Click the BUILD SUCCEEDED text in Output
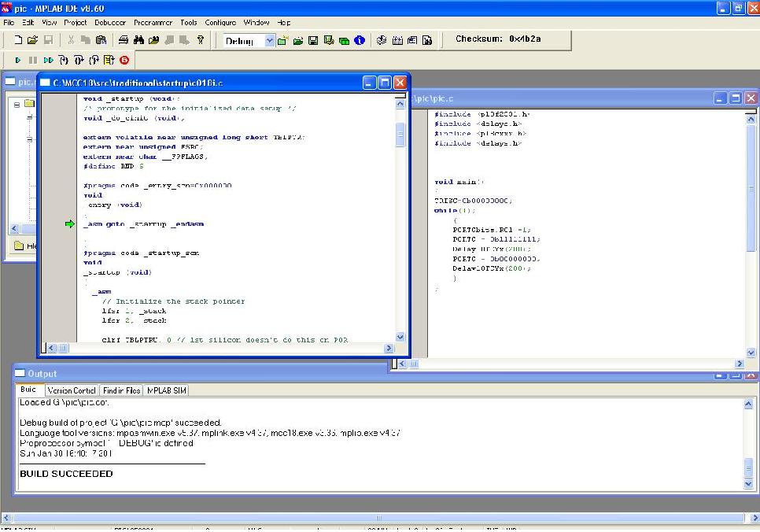The image size is (760, 532). click(66, 474)
